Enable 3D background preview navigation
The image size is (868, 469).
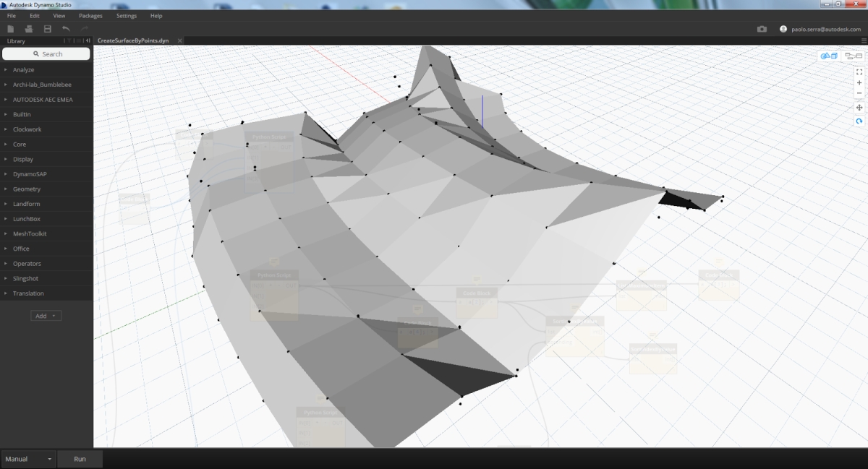coord(829,56)
